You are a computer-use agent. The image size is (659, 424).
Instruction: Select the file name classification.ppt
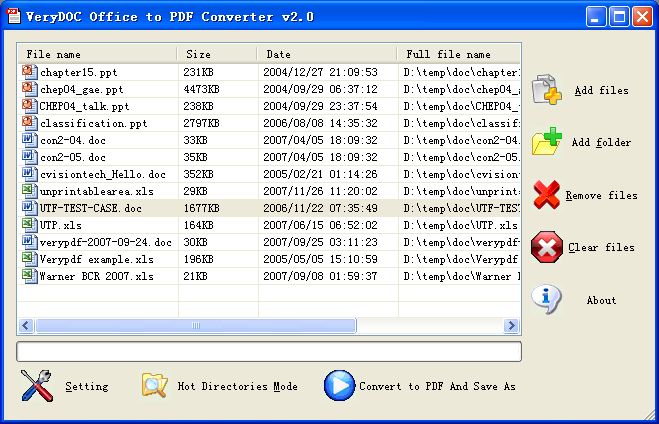click(94, 124)
